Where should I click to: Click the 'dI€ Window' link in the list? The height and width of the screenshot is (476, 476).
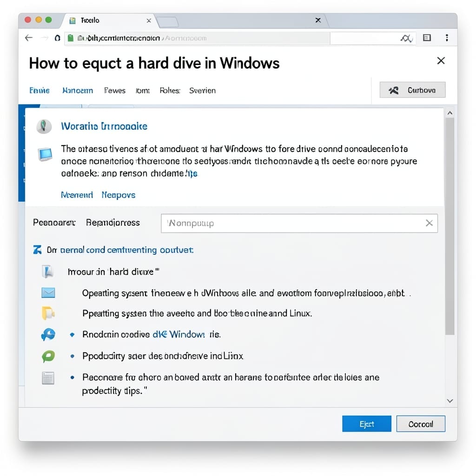pos(178,335)
